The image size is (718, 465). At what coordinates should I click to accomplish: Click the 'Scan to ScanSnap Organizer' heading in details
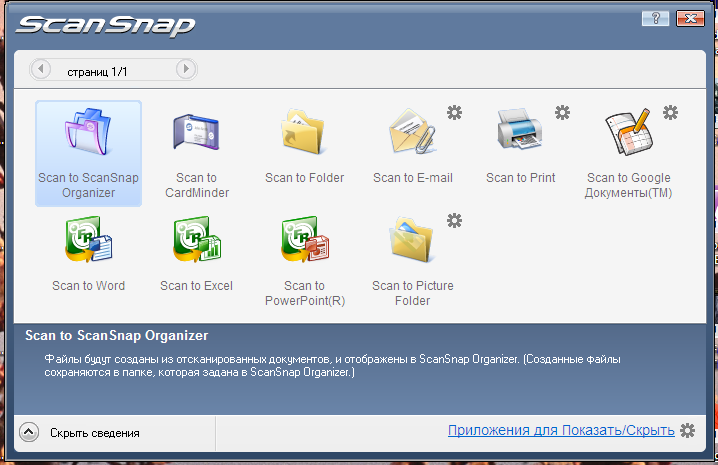116,336
